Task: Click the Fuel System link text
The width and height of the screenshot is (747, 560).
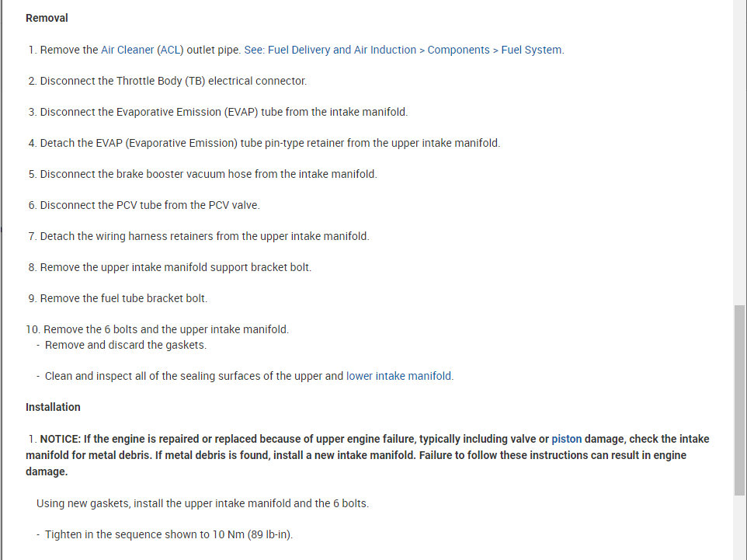Action: click(531, 50)
